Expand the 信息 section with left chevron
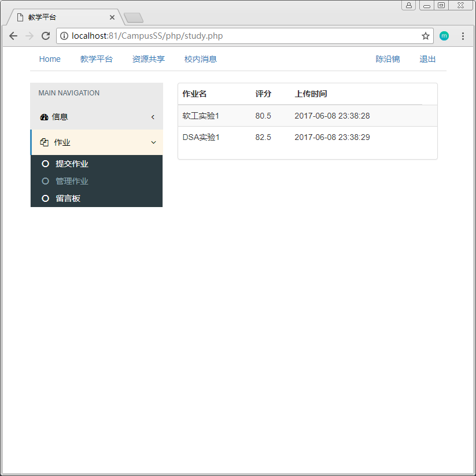 (153, 117)
